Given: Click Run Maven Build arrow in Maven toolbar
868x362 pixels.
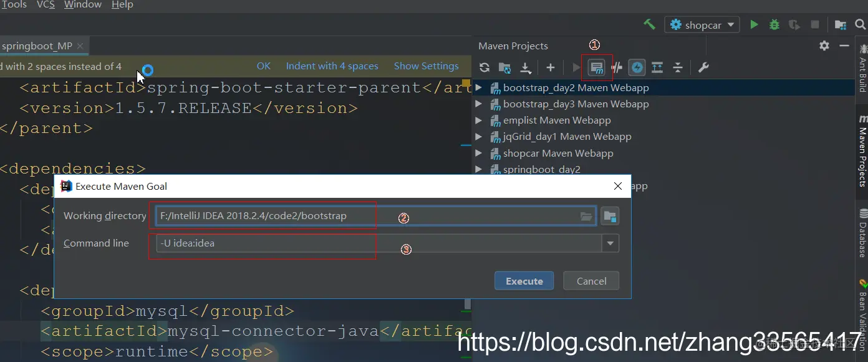Looking at the screenshot, I should pos(576,67).
